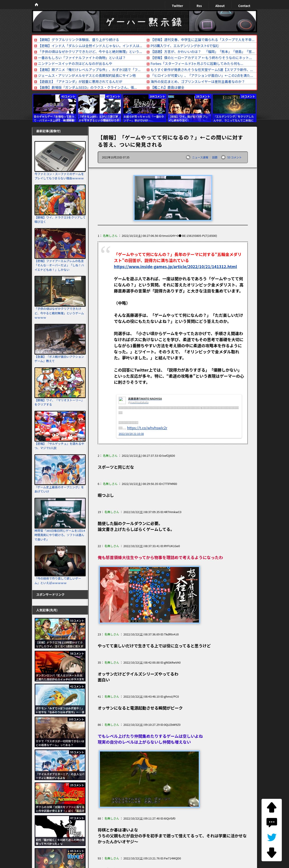Click the ゲーハー黙示録 header banner
This screenshot has width=289, height=868.
coord(144,21)
